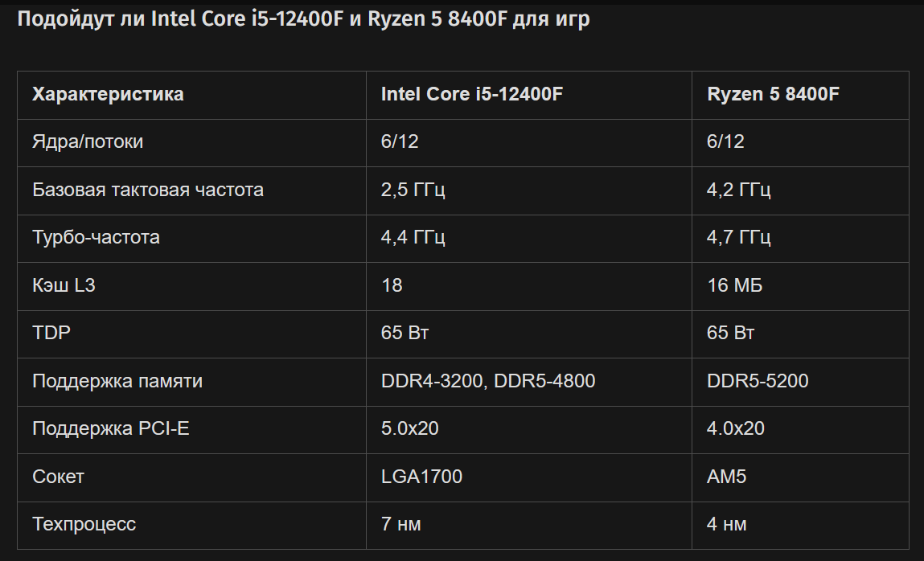
Task: Click the 2,5 ГГц base frequency cell
Action: [413, 190]
